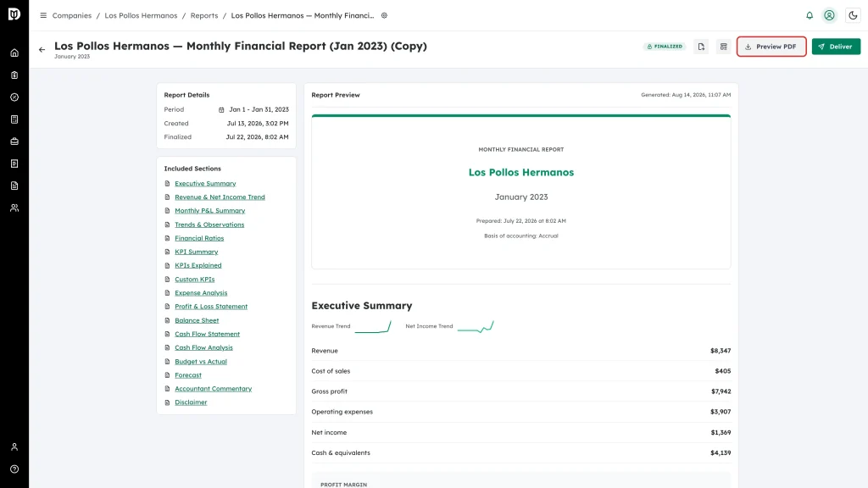Jump to Financial Ratios section
The width and height of the screenshot is (868, 488).
(199, 238)
